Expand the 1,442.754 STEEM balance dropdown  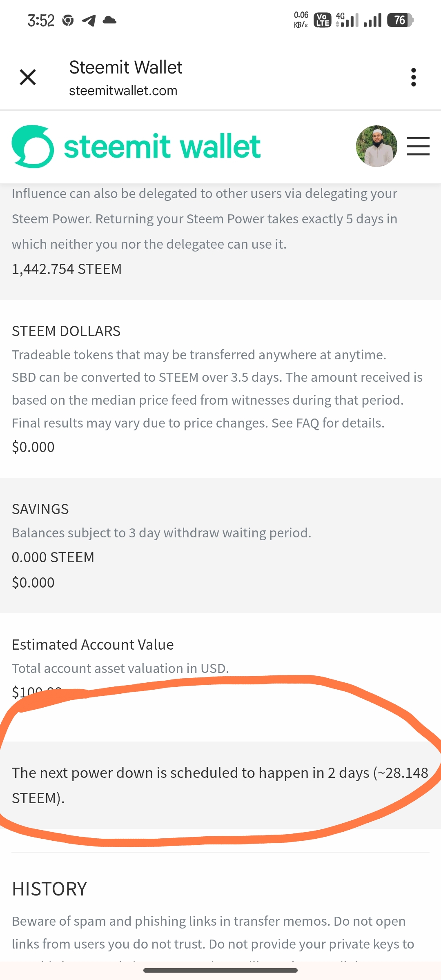(67, 269)
